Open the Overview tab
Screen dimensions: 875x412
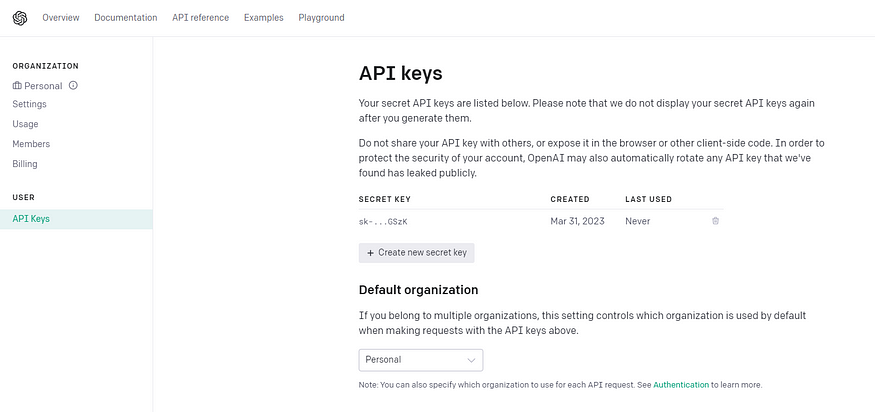pyautogui.click(x=61, y=17)
